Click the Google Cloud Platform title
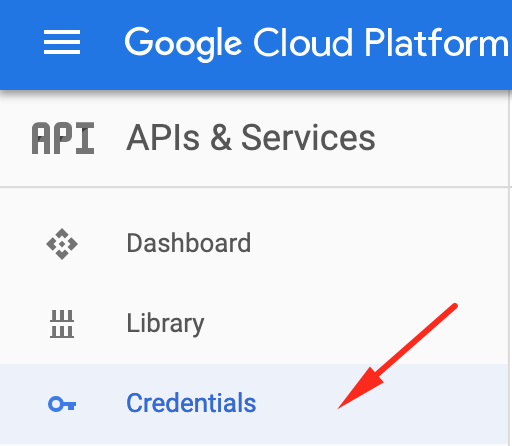 [x=317, y=43]
